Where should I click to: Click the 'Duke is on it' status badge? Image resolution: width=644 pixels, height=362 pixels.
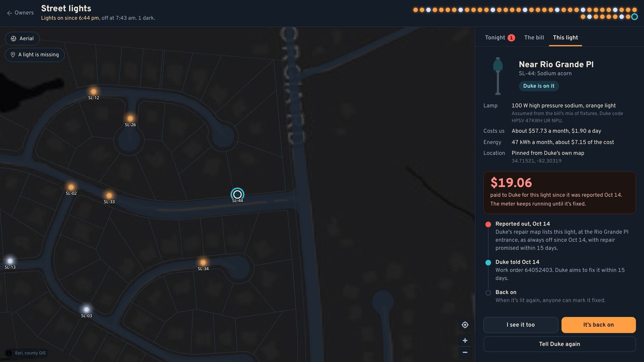pos(539,86)
